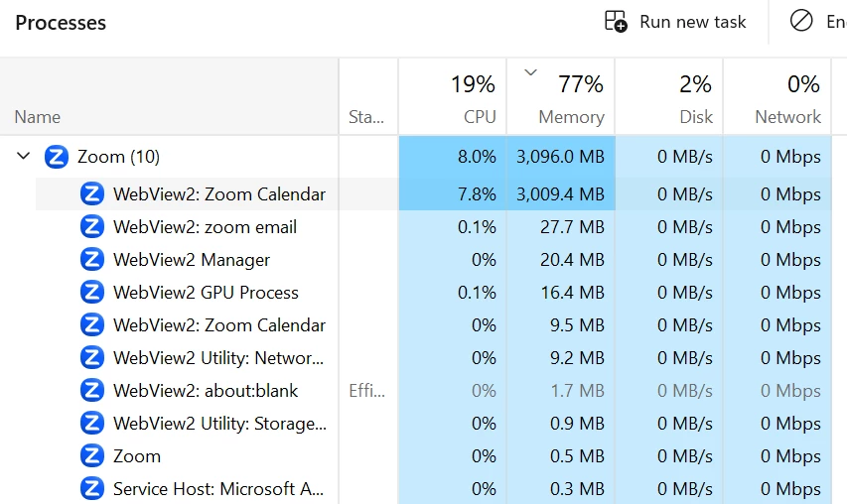Sort by Network column header 0%
847x504 pixels.
pos(776,97)
